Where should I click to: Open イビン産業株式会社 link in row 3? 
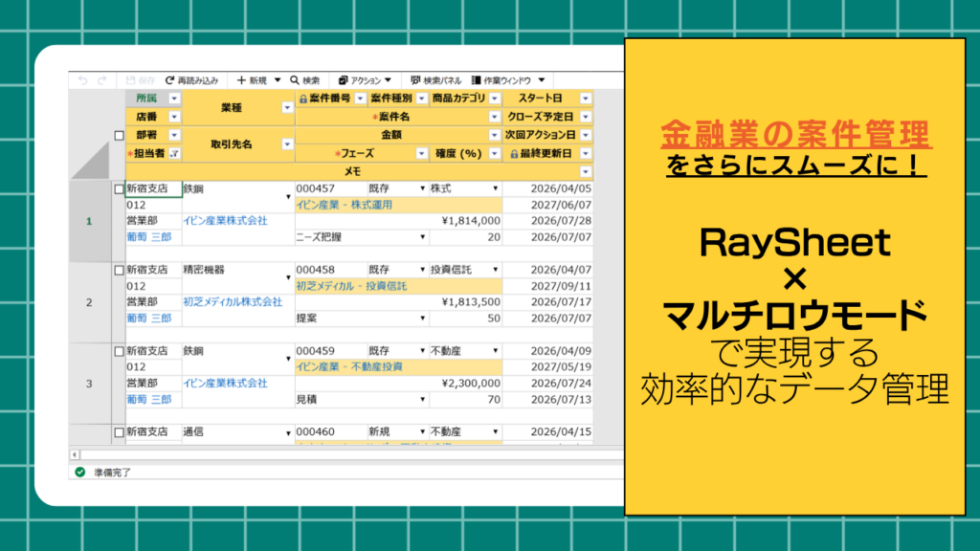(225, 383)
